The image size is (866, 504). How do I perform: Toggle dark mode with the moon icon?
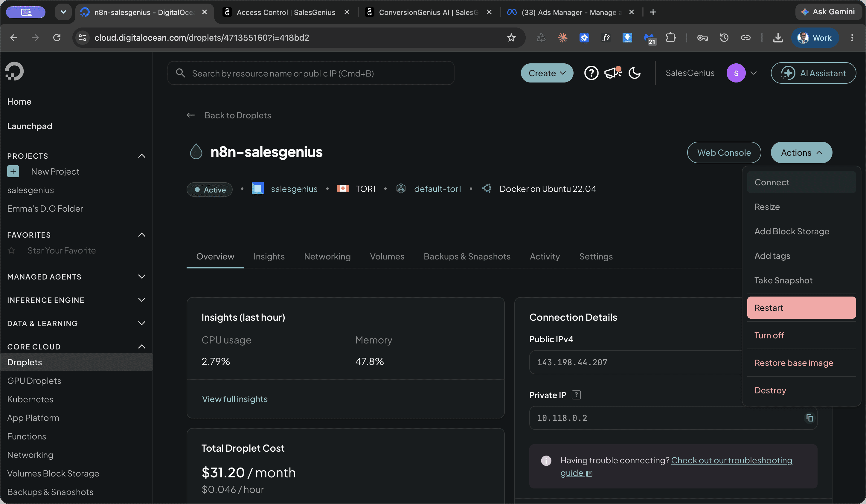(x=634, y=73)
